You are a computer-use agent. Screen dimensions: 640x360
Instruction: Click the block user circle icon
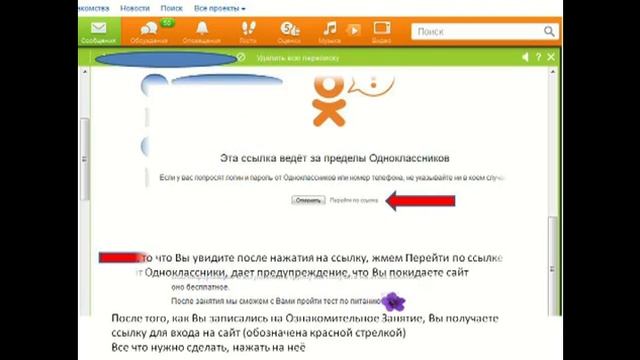[x=241, y=58]
